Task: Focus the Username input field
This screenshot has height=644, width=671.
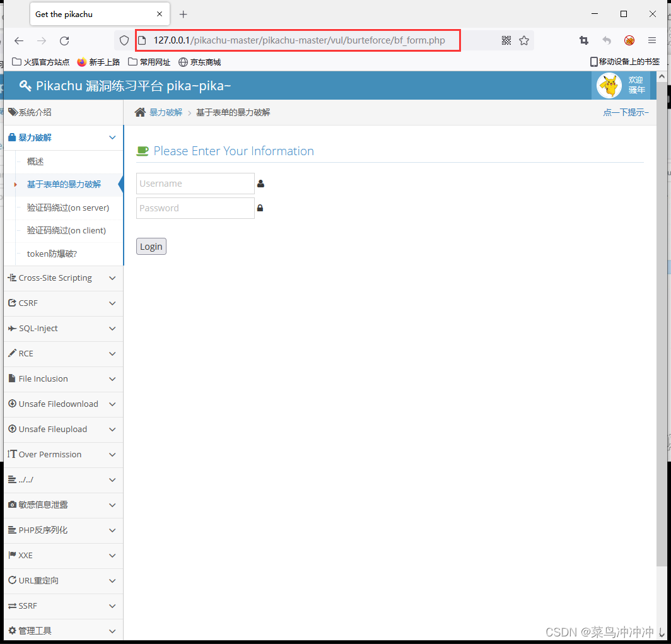Action: (x=195, y=184)
